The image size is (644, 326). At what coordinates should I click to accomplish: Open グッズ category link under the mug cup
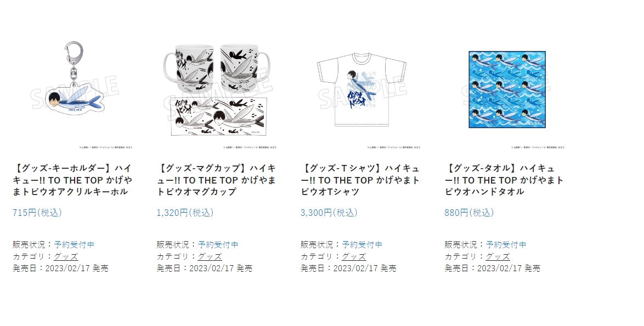[210, 257]
